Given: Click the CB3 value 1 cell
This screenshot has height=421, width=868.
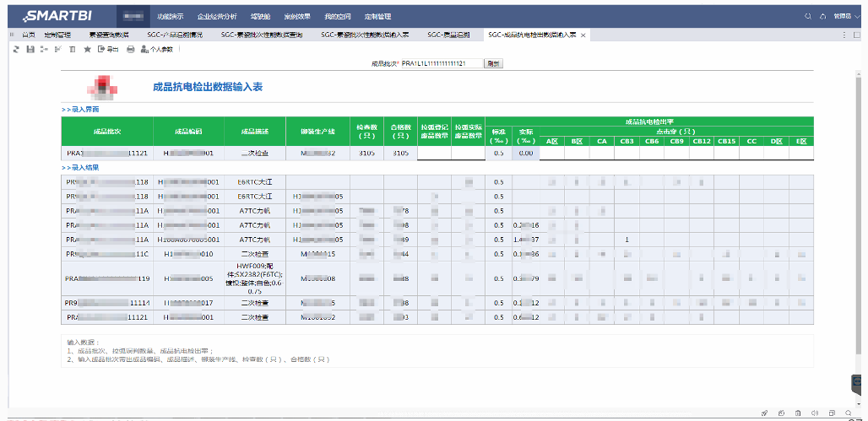Looking at the screenshot, I should [x=627, y=240].
